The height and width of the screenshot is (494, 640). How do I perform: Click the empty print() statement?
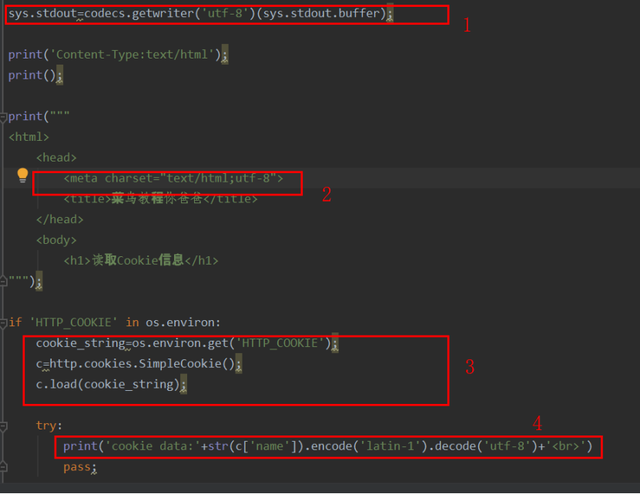pos(36,76)
